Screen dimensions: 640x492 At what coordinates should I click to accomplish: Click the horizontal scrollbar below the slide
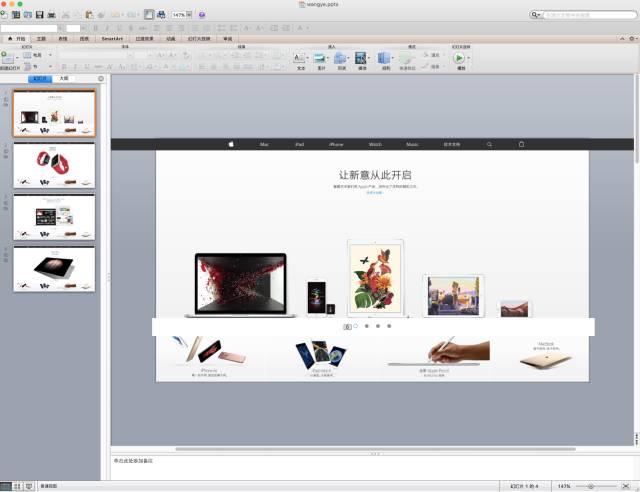point(376,449)
